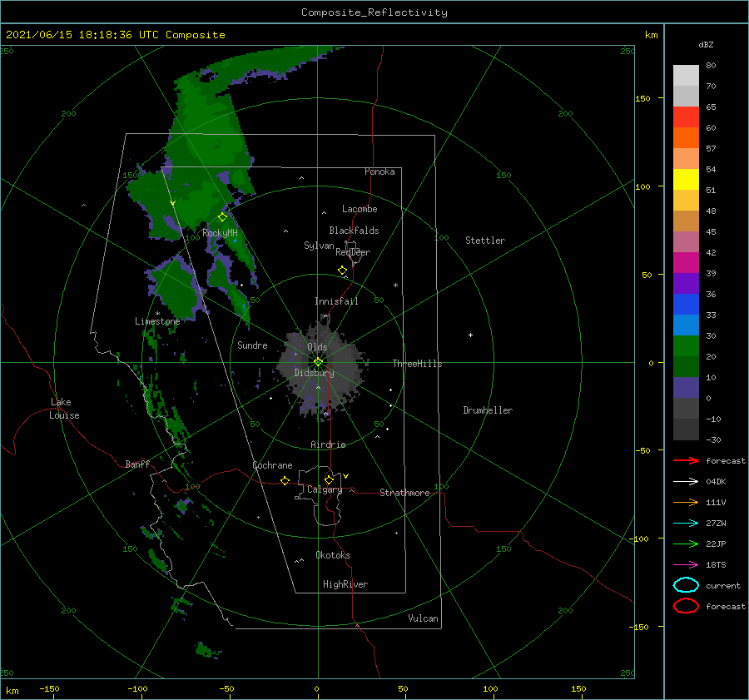Image resolution: width=749 pixels, height=700 pixels.
Task: Click the Didsbury town label
Action: pos(315,373)
